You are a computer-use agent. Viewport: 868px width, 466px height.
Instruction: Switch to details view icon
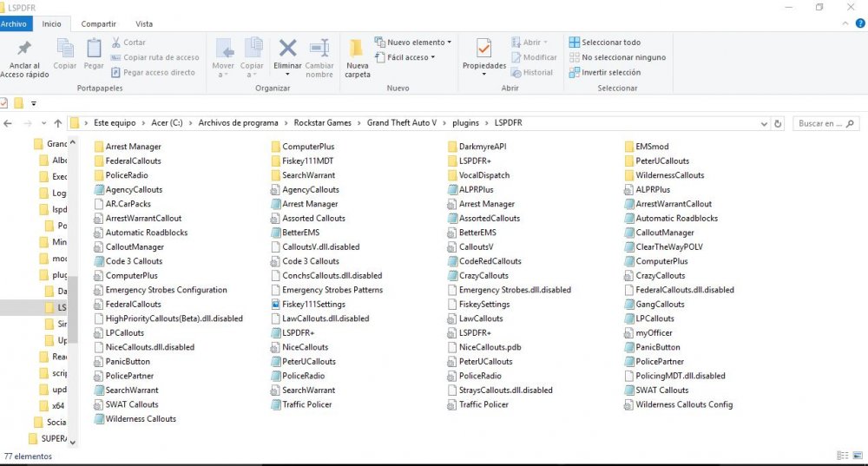click(x=843, y=456)
